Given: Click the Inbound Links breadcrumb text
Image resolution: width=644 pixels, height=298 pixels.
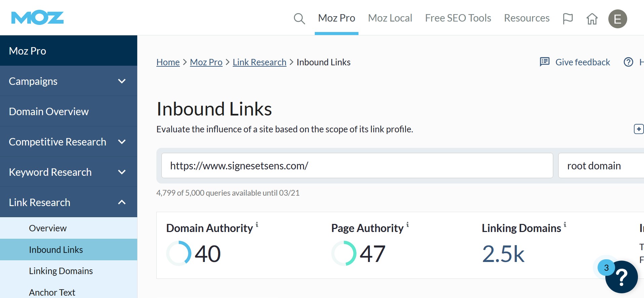Looking at the screenshot, I should click(324, 62).
